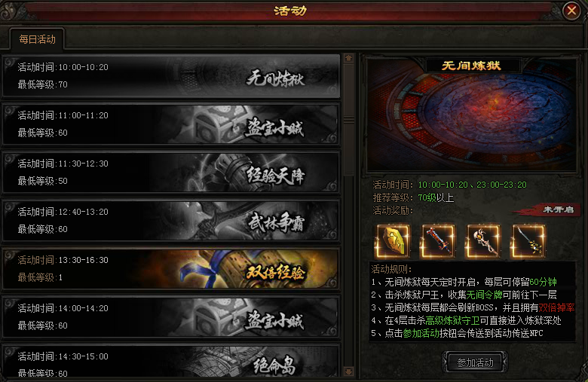Select the 绝命岛 activity entry
Screen dimensions: 588x382
[171, 361]
